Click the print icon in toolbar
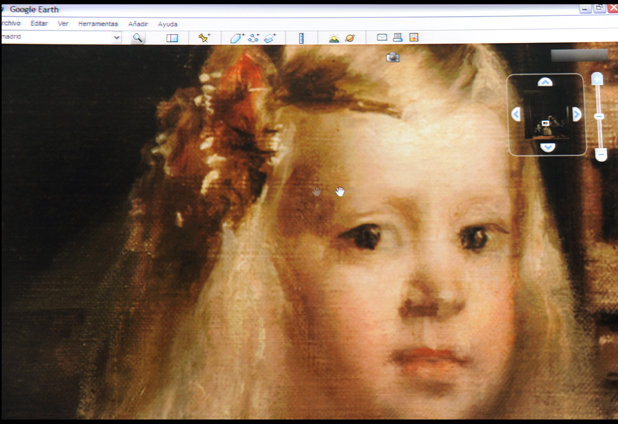 coord(398,37)
